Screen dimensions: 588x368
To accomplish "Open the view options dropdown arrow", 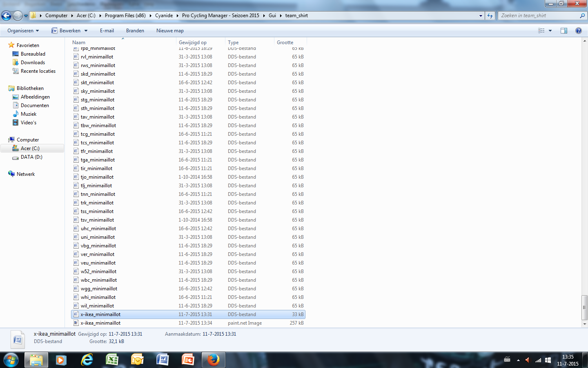I will 550,31.
